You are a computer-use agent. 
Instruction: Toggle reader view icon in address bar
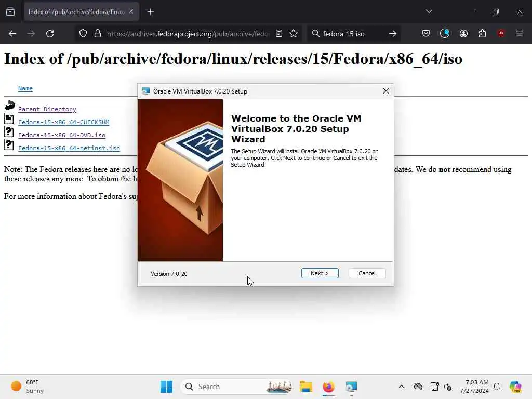pyautogui.click(x=279, y=33)
